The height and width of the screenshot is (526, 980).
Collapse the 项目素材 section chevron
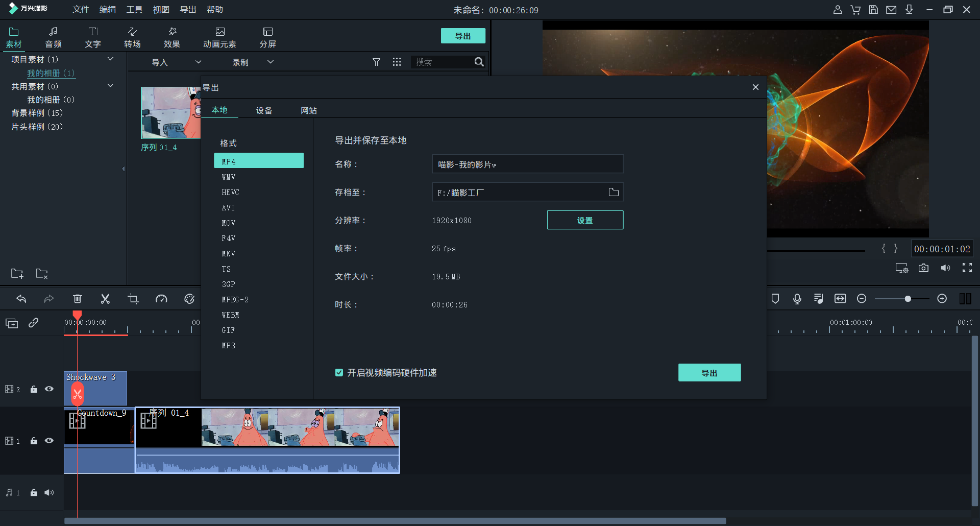[x=110, y=59]
